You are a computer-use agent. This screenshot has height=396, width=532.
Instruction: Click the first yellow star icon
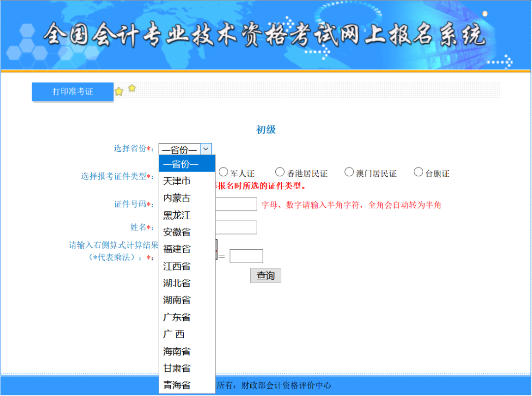(119, 91)
